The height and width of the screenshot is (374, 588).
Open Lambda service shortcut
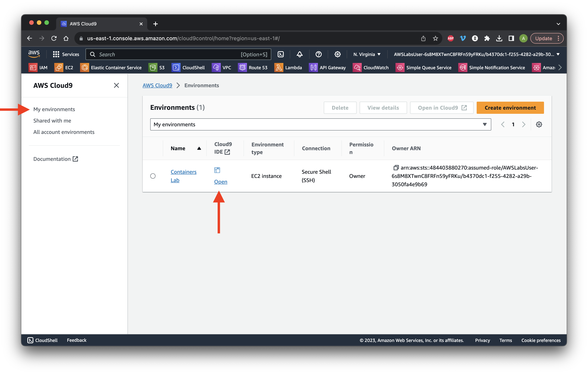288,68
